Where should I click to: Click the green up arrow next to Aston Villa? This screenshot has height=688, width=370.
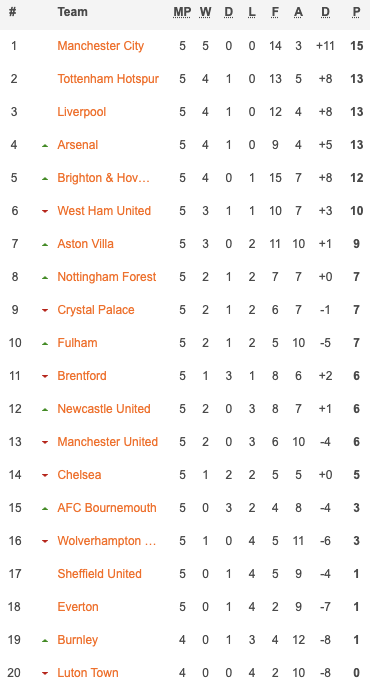pos(45,244)
